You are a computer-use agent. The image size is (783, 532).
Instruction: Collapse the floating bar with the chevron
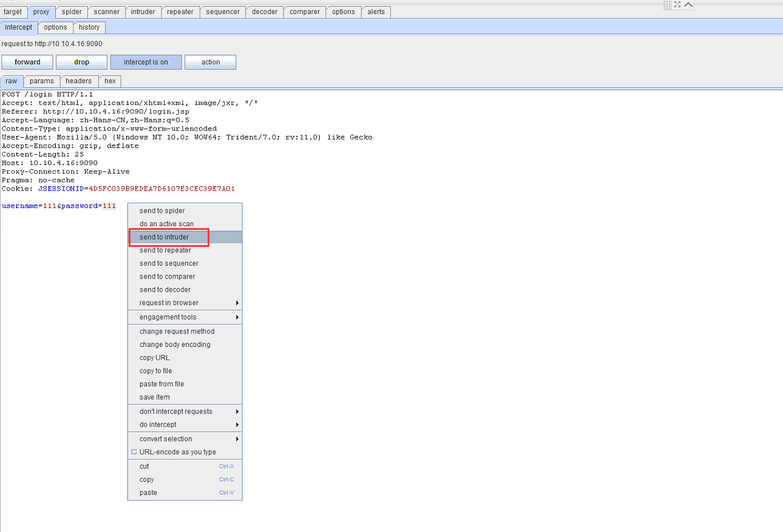[x=688, y=4]
